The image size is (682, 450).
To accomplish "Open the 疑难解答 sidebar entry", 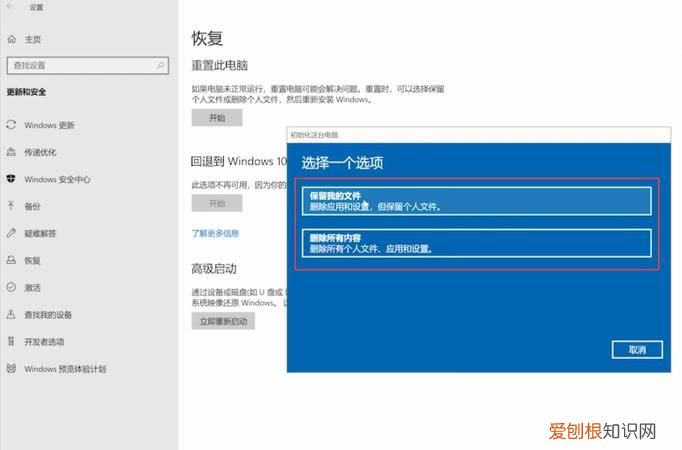I will click(x=40, y=233).
